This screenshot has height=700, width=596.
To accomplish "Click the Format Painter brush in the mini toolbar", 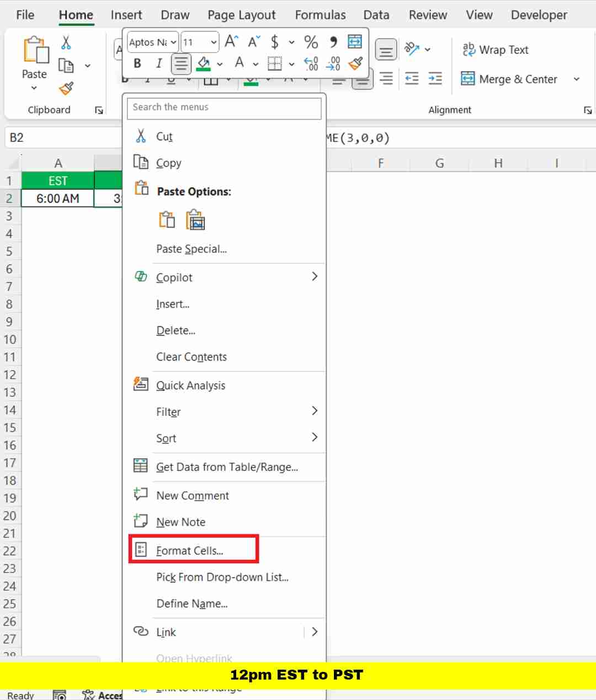I will click(356, 63).
